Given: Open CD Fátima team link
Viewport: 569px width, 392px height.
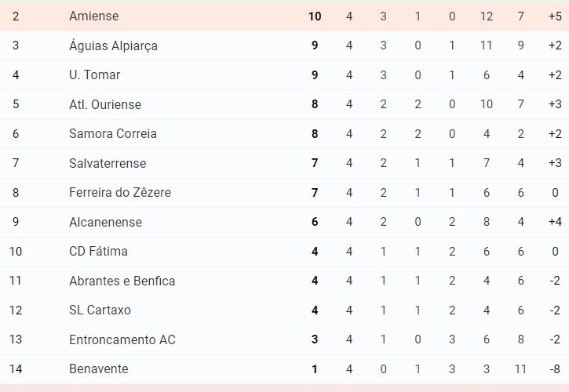Looking at the screenshot, I should coord(98,252).
